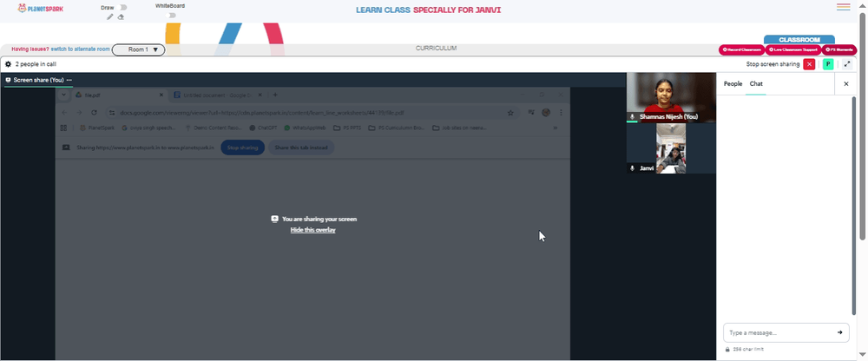This screenshot has height=361, width=868.
Task: Switch to the People tab
Action: point(733,83)
